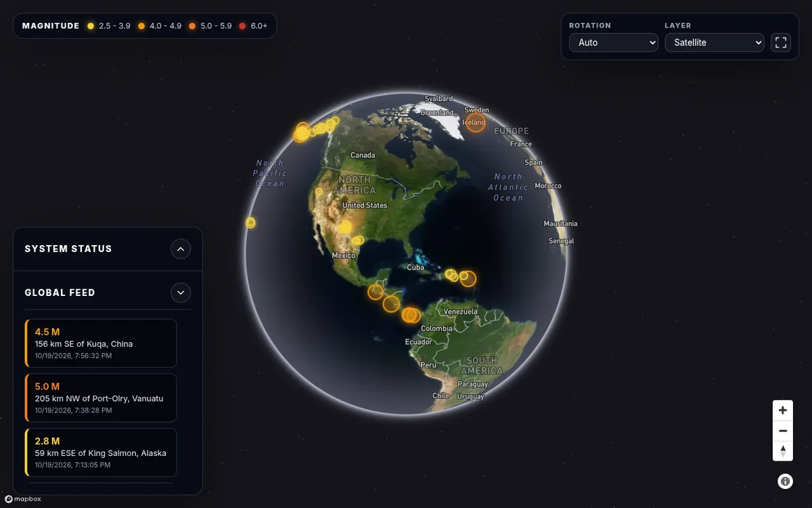812x508 pixels.
Task: Click the 5.0 - 5.9 legend dot
Action: (192, 26)
